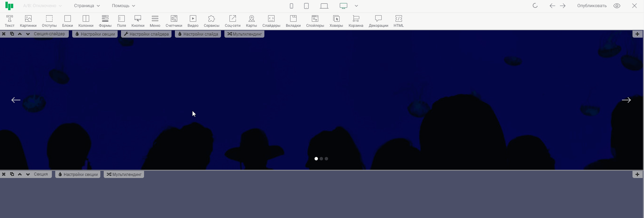Switch to desktop monitor view
The height and width of the screenshot is (218, 644).
(343, 6)
